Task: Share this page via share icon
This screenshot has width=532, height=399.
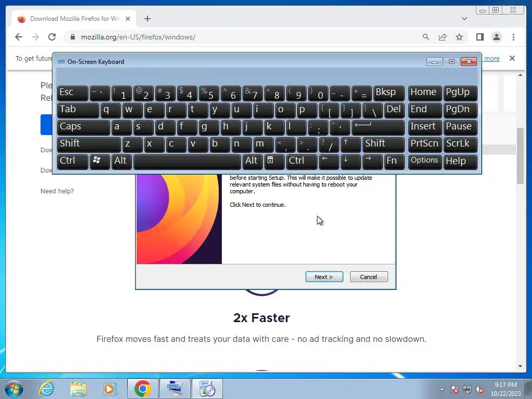Action: pos(443,37)
